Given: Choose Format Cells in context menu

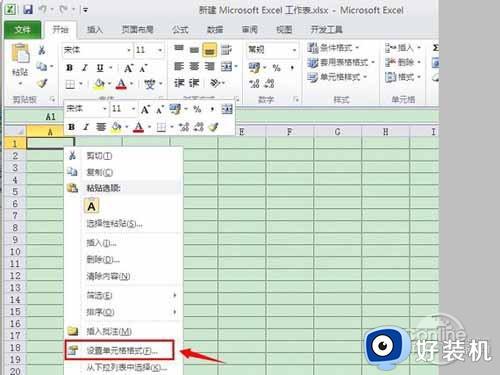Looking at the screenshot, I should (x=120, y=350).
